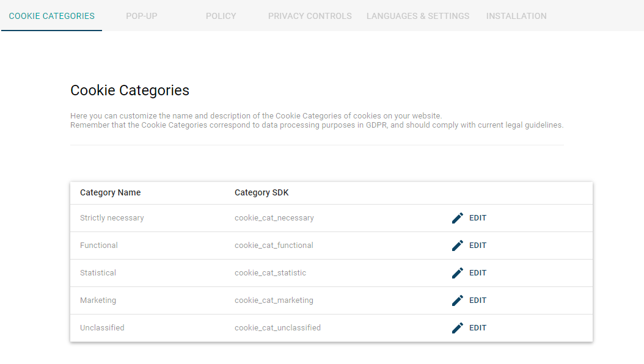Image resolution: width=644 pixels, height=364 pixels.
Task: Open the Cookie Categories tab
Action: click(x=52, y=16)
